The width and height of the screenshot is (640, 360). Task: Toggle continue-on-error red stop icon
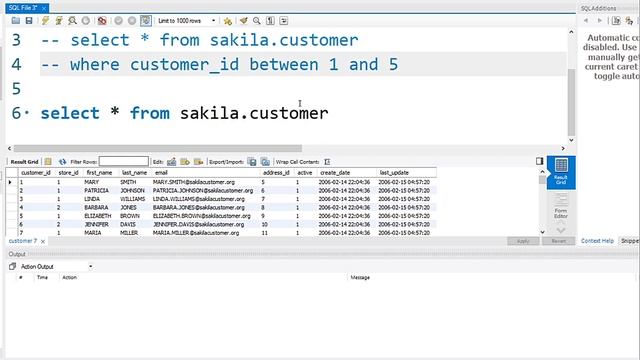102,20
